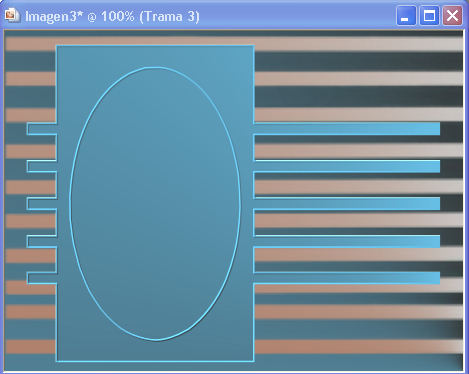Close the Imagen3 image window

[452, 16]
